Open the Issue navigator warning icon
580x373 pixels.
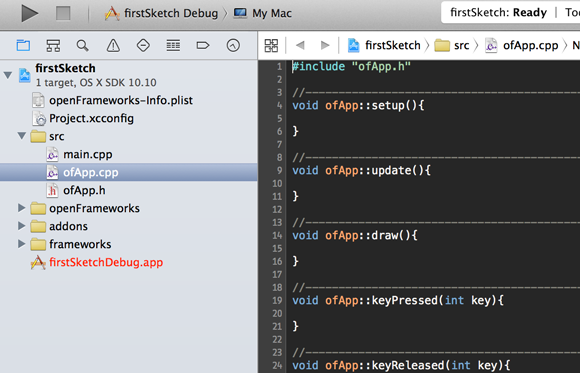click(x=113, y=46)
